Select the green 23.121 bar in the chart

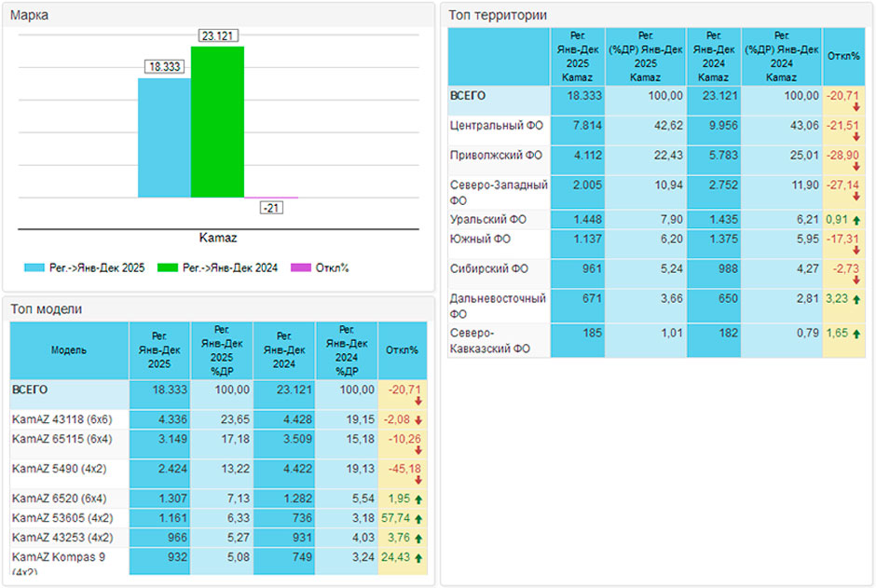[217, 121]
